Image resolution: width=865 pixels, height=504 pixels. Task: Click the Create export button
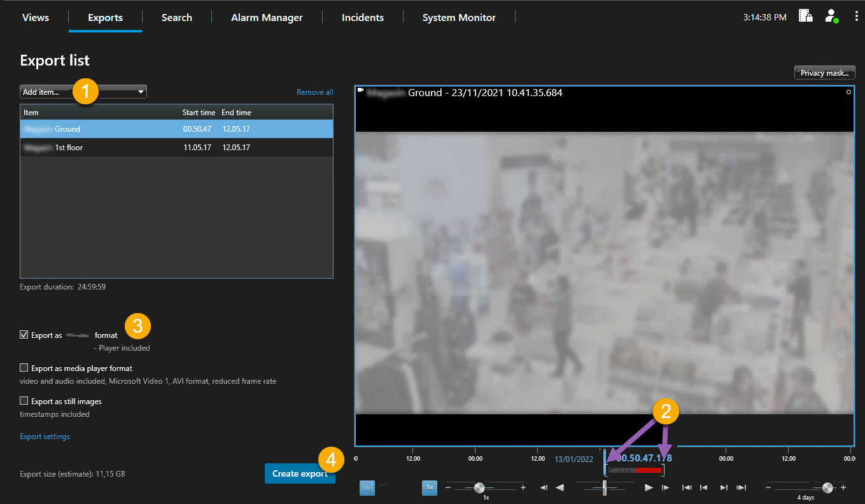point(300,473)
